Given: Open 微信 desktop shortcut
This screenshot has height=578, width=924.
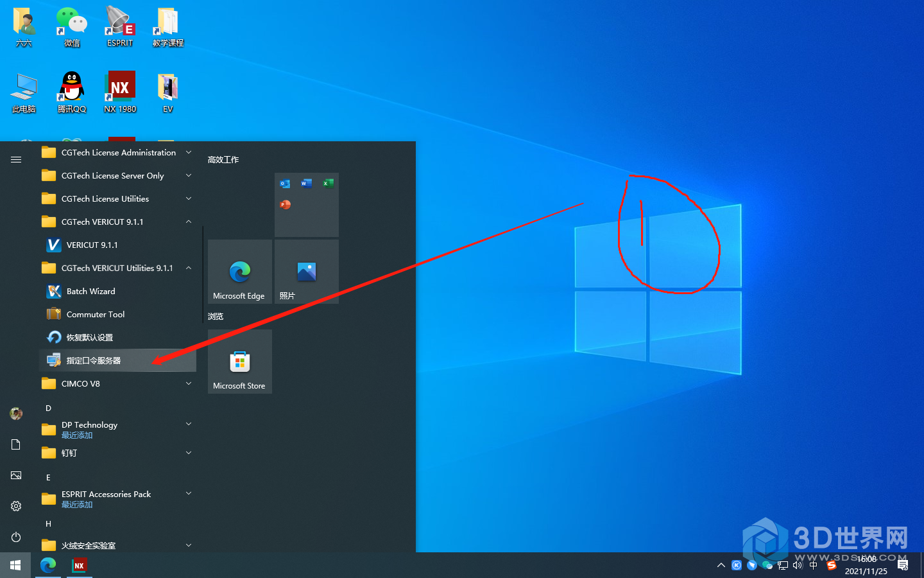Looking at the screenshot, I should click(x=72, y=27).
